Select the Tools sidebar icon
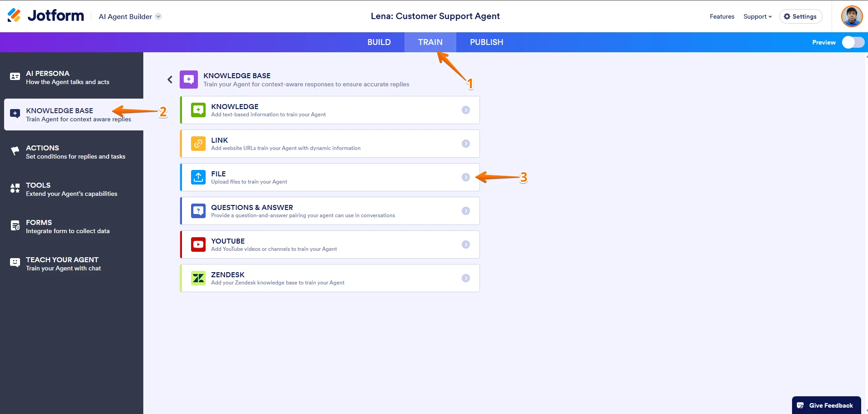Image resolution: width=868 pixels, height=414 pixels. [x=15, y=187]
